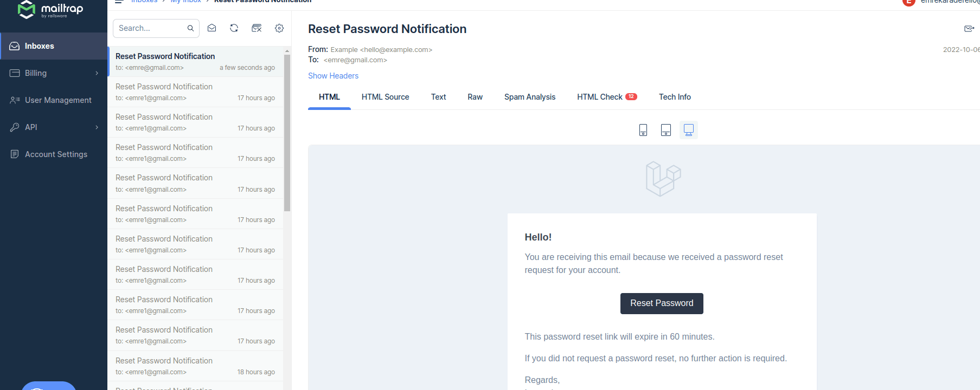Open the 18 hours ago email

(195, 366)
